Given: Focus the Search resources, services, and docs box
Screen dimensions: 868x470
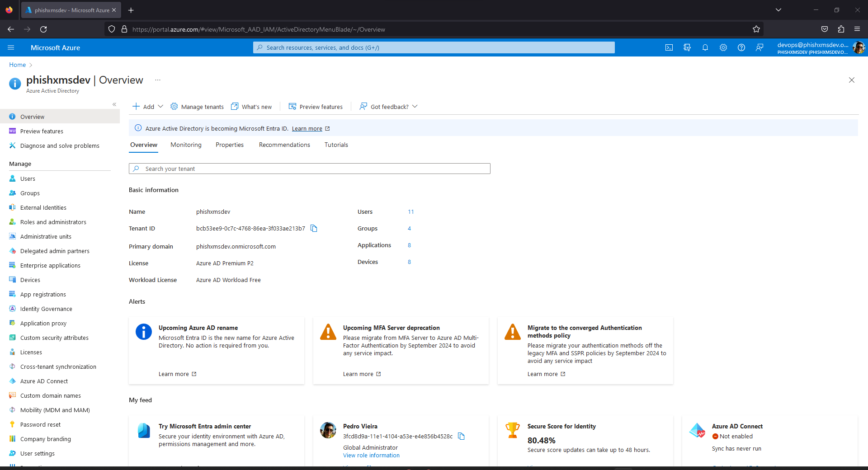Looking at the screenshot, I should point(434,47).
